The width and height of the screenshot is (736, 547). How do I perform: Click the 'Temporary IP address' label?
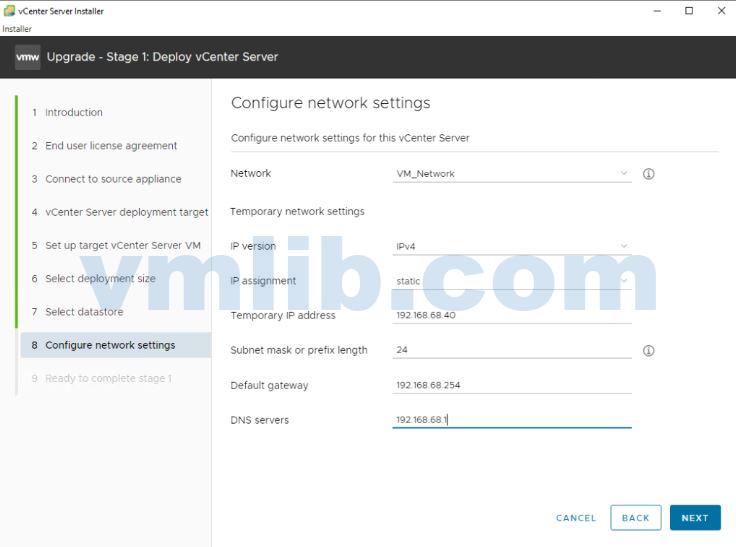(x=283, y=315)
